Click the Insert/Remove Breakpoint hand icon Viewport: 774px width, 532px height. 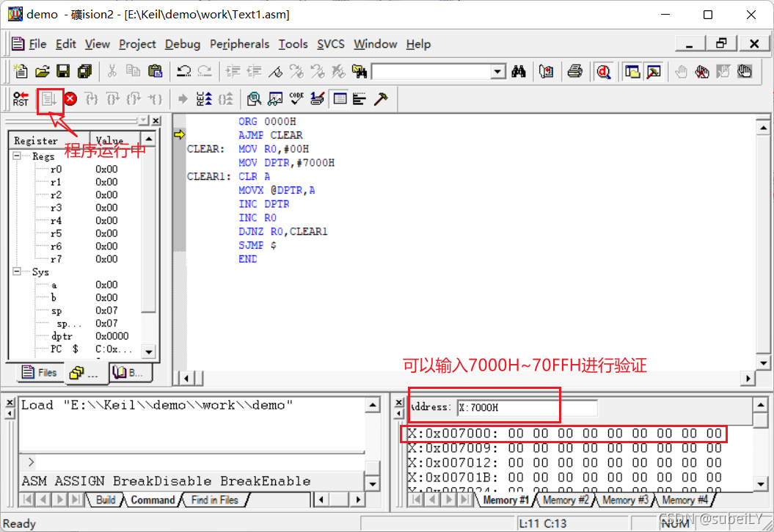682,72
